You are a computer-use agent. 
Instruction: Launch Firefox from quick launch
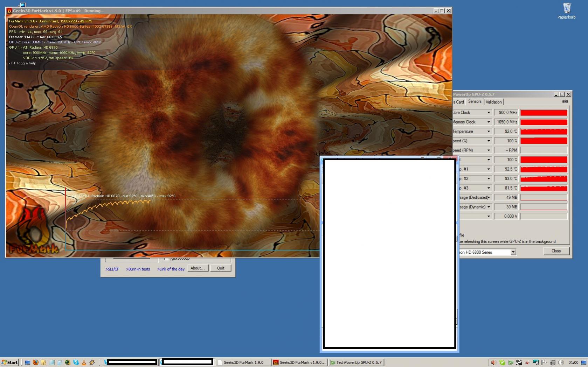click(x=35, y=362)
